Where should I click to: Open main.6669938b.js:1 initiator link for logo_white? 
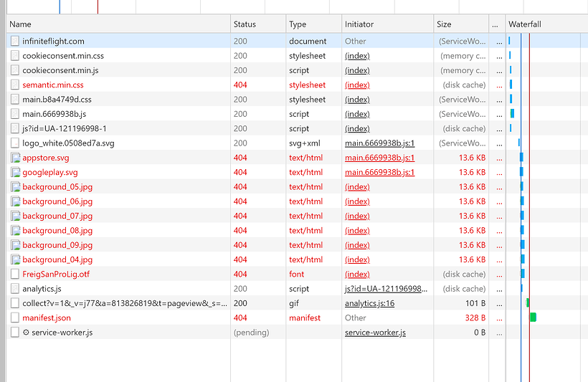(x=379, y=143)
